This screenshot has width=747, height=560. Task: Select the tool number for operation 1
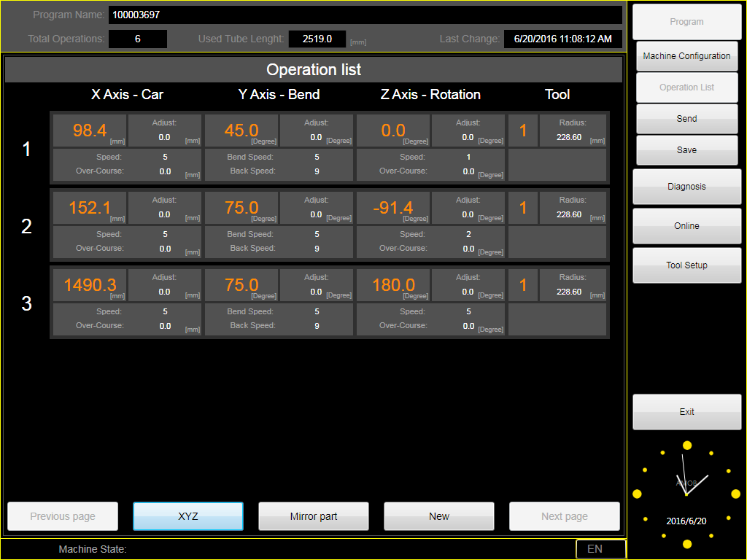tap(523, 131)
